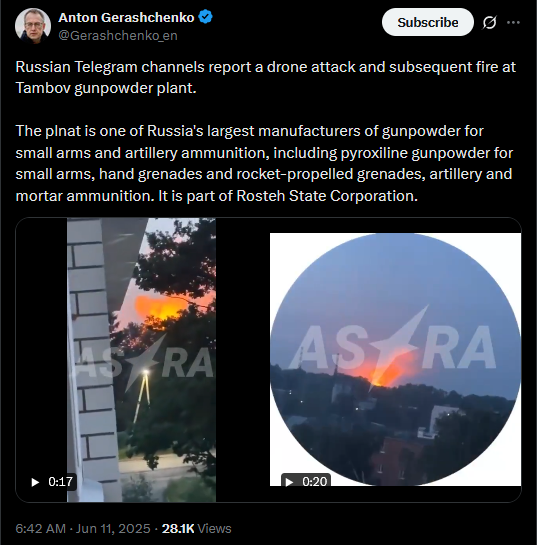Click the 28.1K Views counter
This screenshot has width=537, height=545.
point(196,529)
